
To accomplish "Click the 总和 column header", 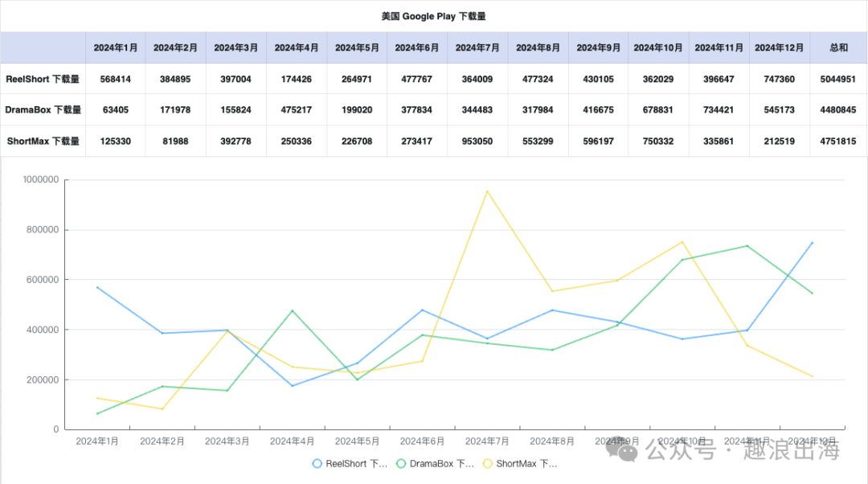I will click(x=838, y=47).
